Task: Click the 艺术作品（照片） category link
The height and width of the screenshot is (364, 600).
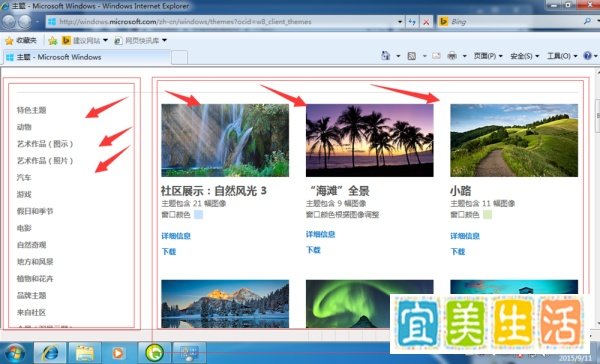Action: coord(45,161)
